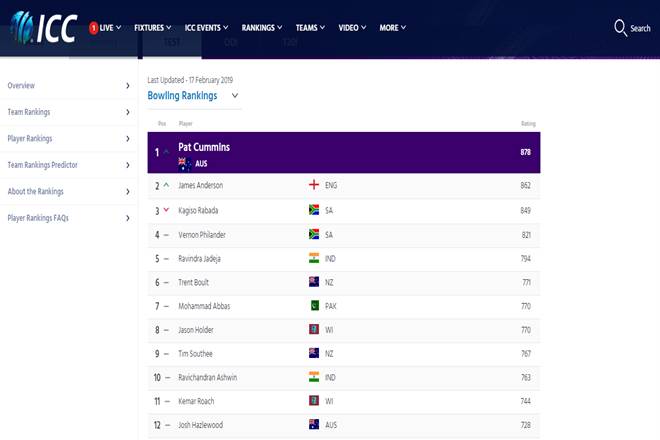The height and width of the screenshot is (440, 660).
Task: Open the Teams menu
Action: tap(311, 28)
